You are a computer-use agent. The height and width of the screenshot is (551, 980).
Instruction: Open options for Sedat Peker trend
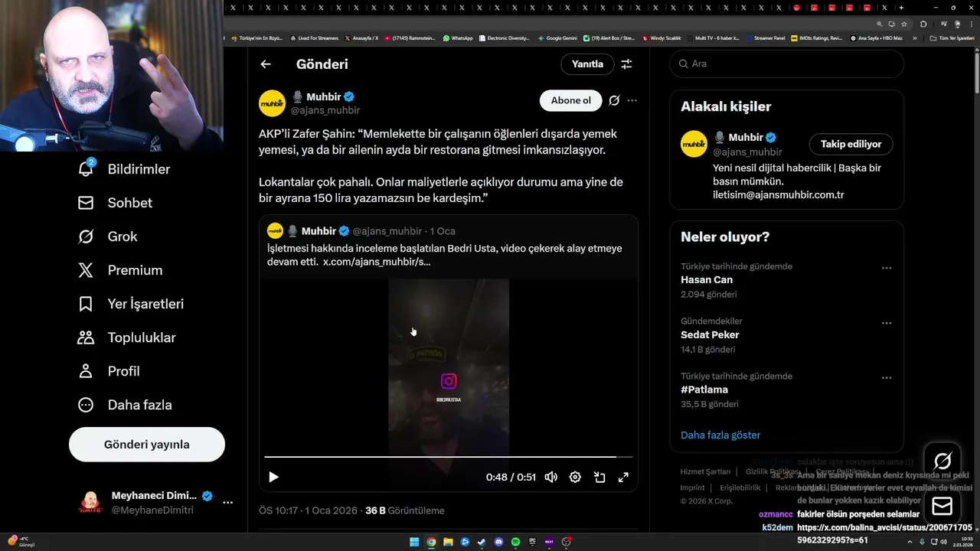pyautogui.click(x=887, y=323)
